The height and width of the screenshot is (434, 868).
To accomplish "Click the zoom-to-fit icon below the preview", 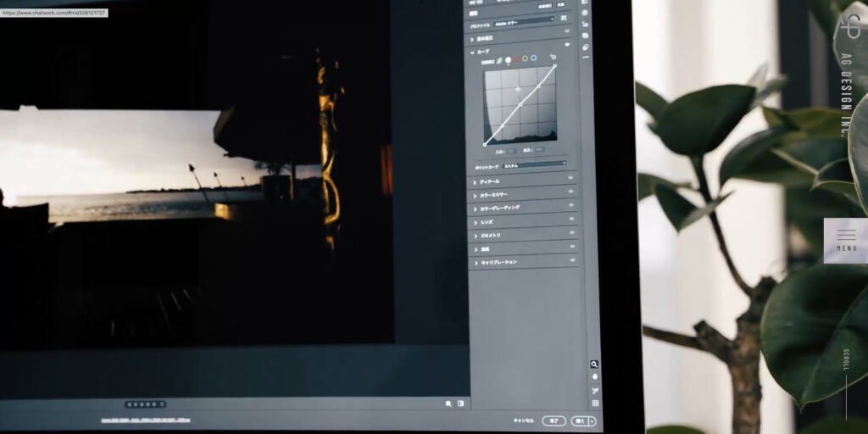I will 448,403.
